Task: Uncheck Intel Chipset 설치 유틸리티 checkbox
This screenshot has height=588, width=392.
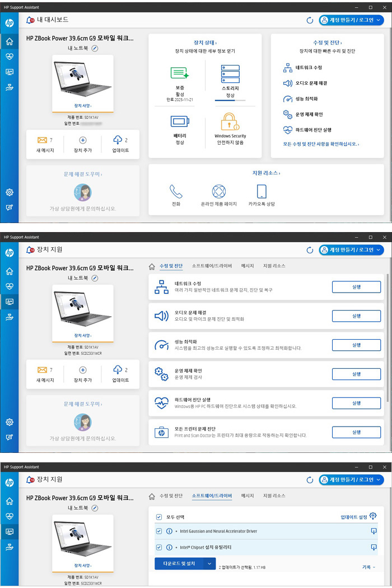Action: (159, 548)
